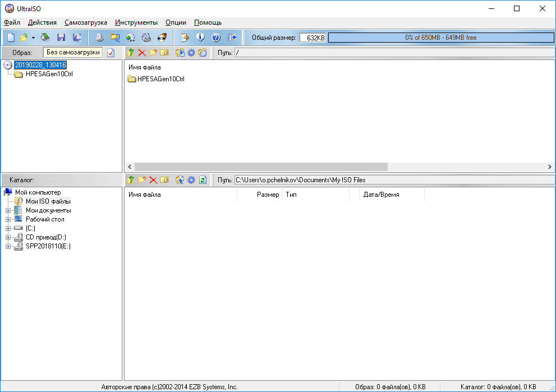Click the New image toolbar icon
Viewport: 556px width, 392px height.
tap(11, 38)
